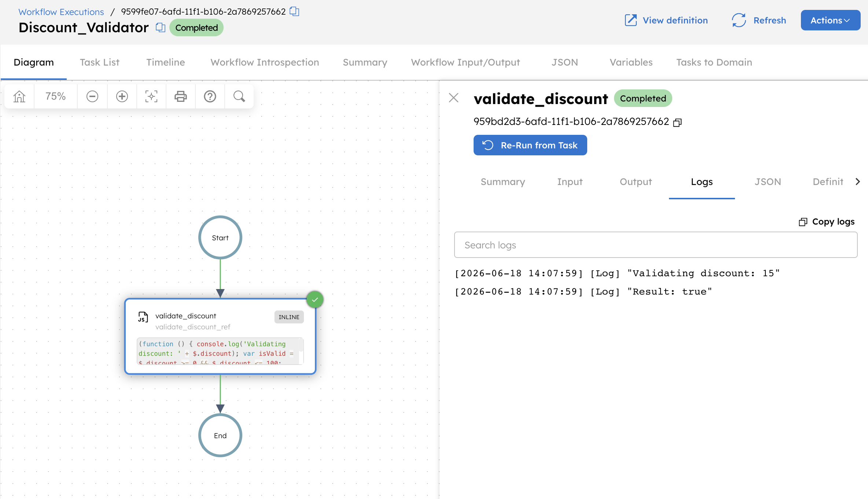
Task: Click the End node in the diagram
Action: (220, 435)
